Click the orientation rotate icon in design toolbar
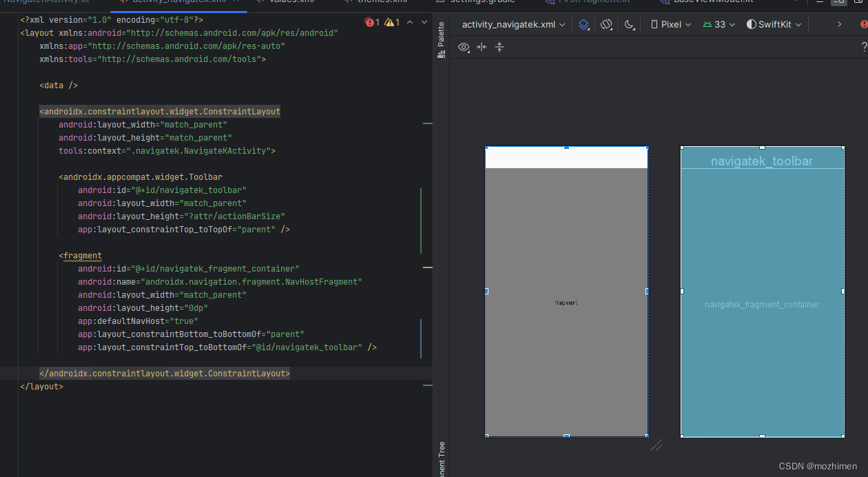 [606, 24]
